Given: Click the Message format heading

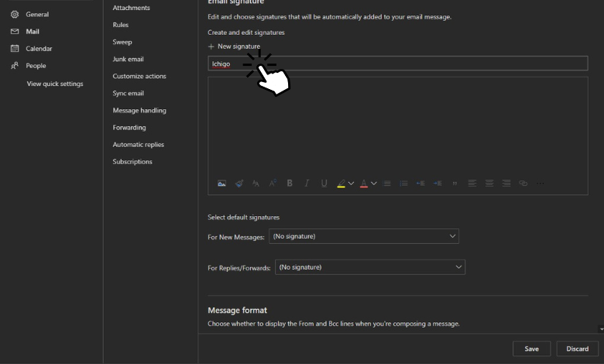Looking at the screenshot, I should click(237, 310).
